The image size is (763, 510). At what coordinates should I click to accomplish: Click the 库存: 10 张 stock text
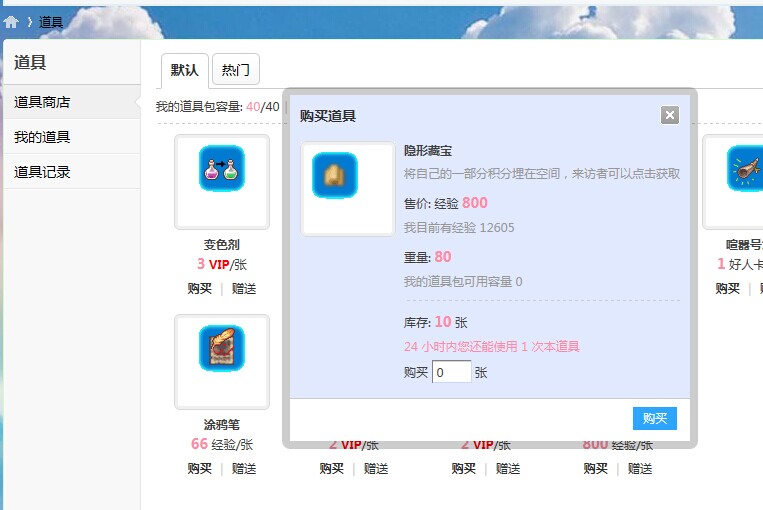436,322
